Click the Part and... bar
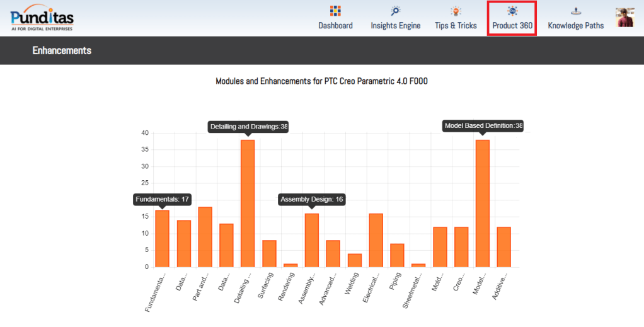Screen dimensions: 644x327 (x=205, y=237)
